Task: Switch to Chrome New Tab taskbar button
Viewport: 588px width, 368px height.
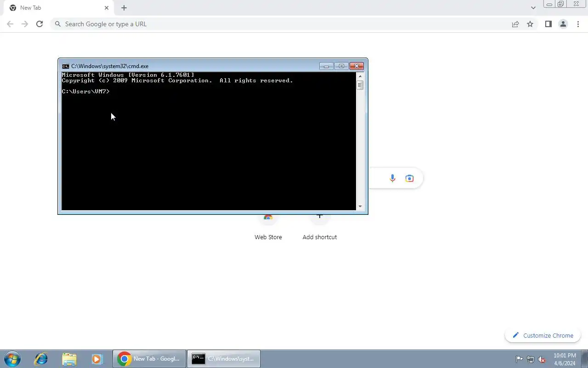Action: point(150,359)
